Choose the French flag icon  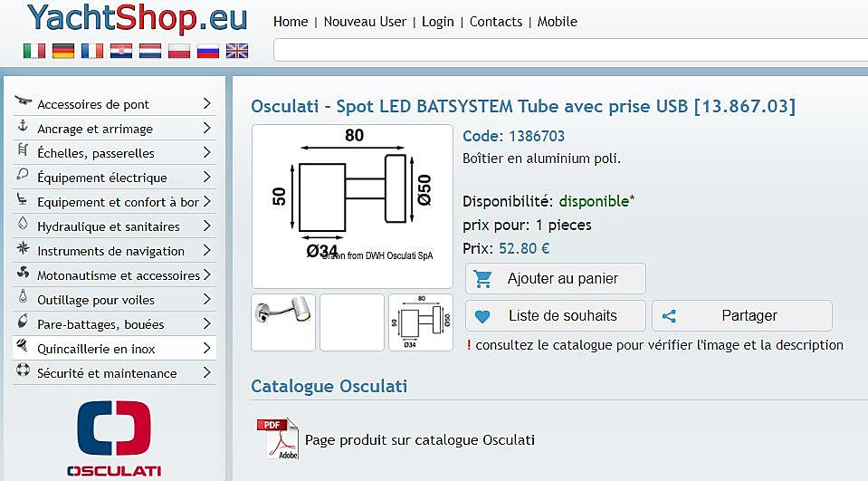92,51
